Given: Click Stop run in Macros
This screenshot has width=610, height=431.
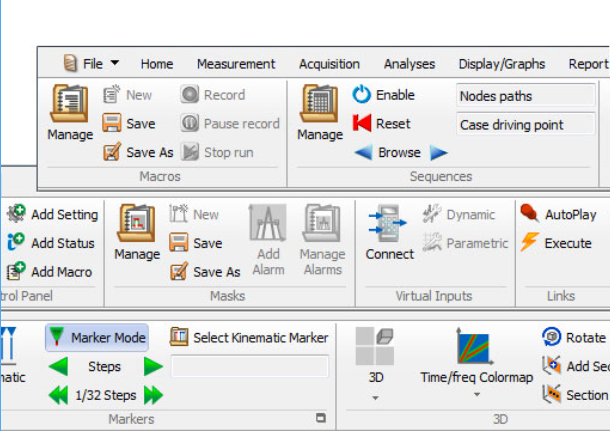Looking at the screenshot, I should coord(217,152).
